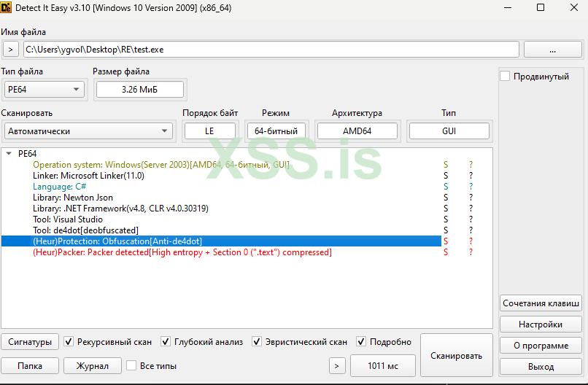Enable the Продвинутый checkbox
Screen dimensions: 588x385
[505, 76]
